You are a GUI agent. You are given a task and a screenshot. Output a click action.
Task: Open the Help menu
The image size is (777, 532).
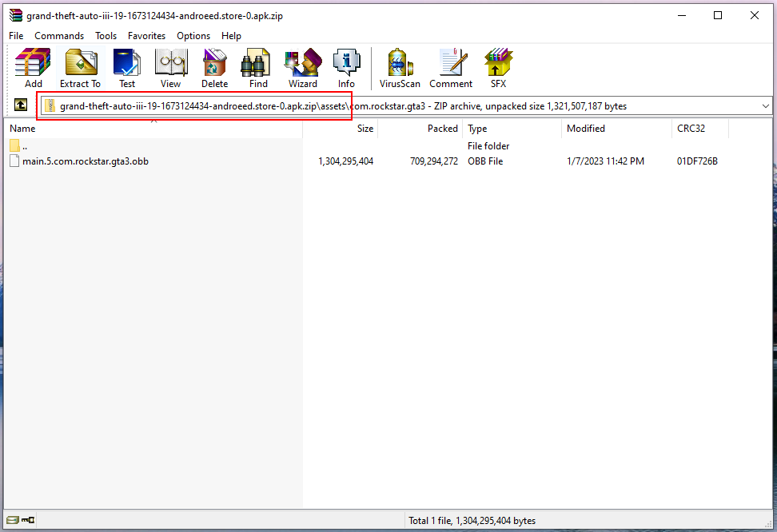(231, 36)
